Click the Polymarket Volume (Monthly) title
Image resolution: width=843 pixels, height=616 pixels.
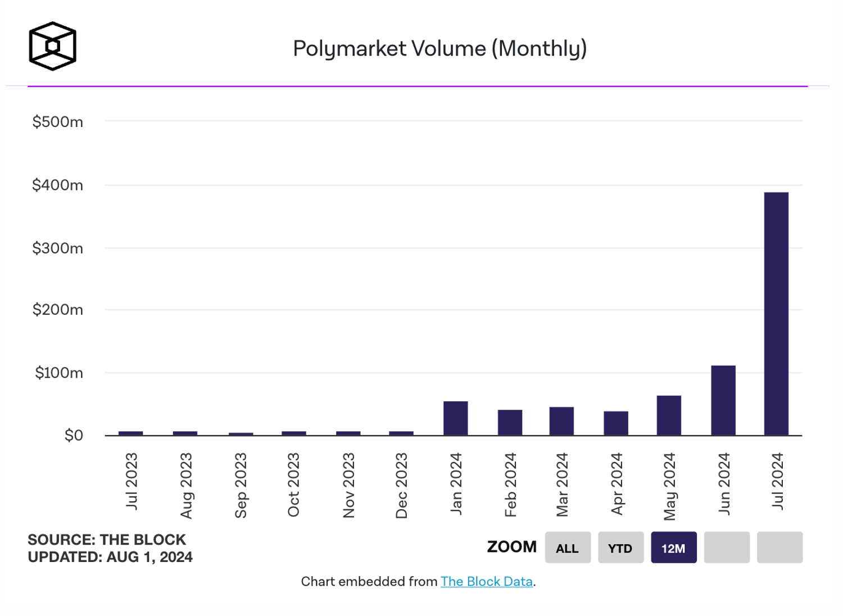point(440,49)
